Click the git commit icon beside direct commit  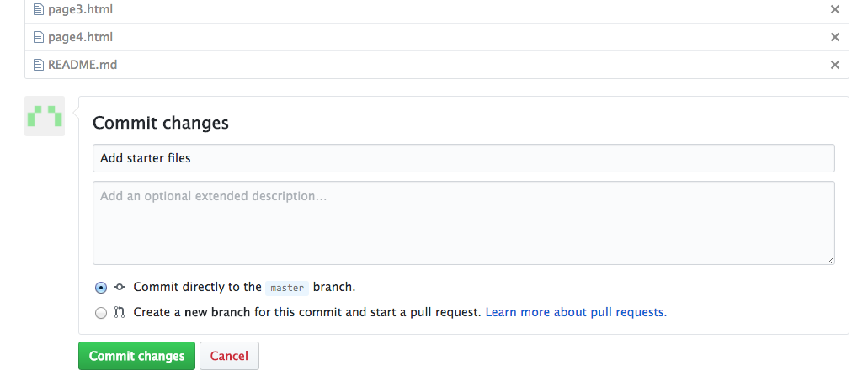120,287
